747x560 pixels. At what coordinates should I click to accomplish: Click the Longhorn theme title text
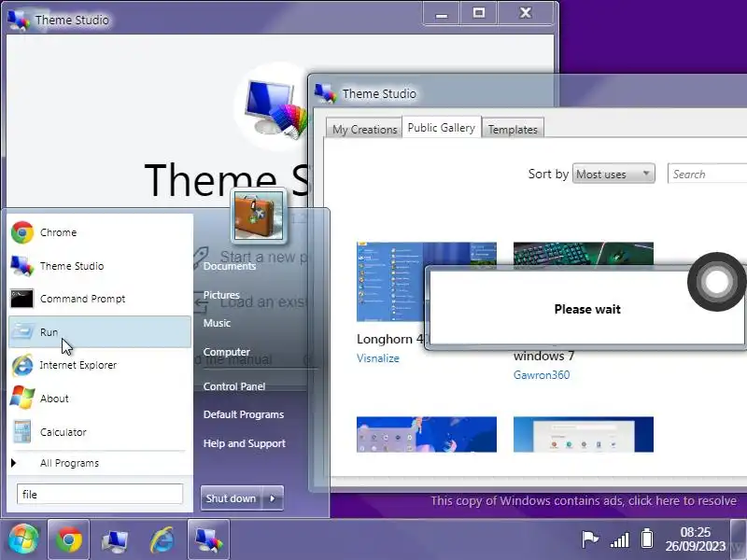pyautogui.click(x=389, y=339)
